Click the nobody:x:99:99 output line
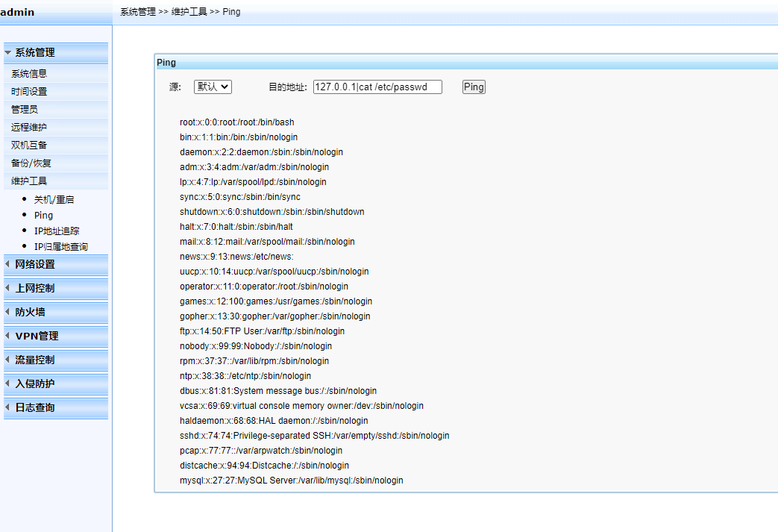The height and width of the screenshot is (532, 778). coord(256,346)
